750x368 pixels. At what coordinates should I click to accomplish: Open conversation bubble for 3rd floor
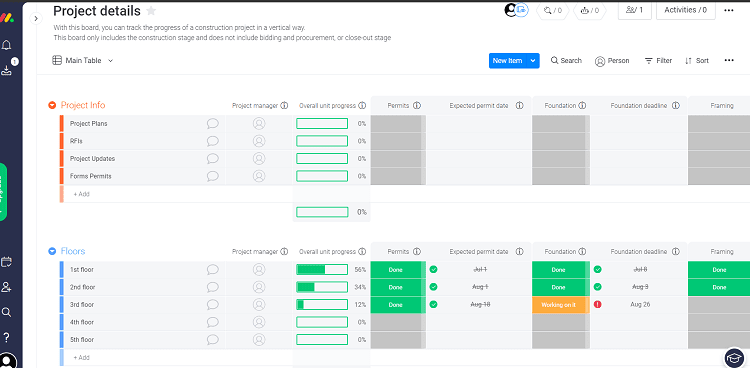[212, 304]
